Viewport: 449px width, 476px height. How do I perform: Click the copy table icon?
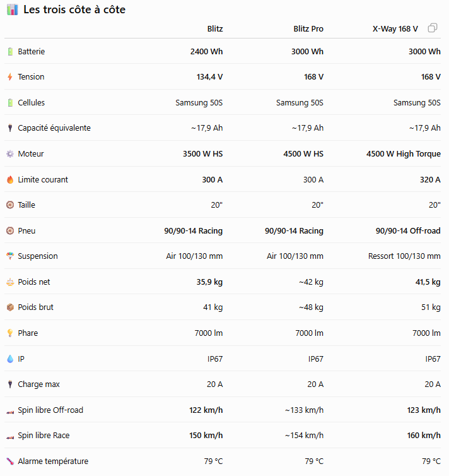(x=433, y=28)
